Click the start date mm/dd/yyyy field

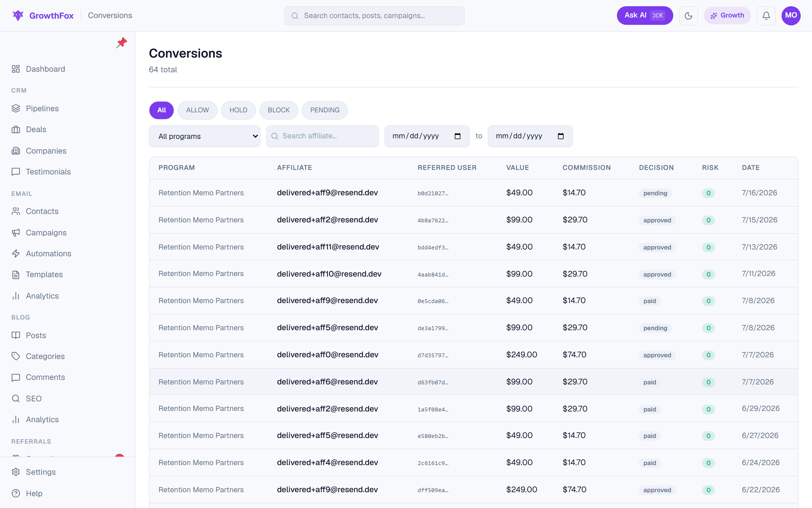pos(427,136)
